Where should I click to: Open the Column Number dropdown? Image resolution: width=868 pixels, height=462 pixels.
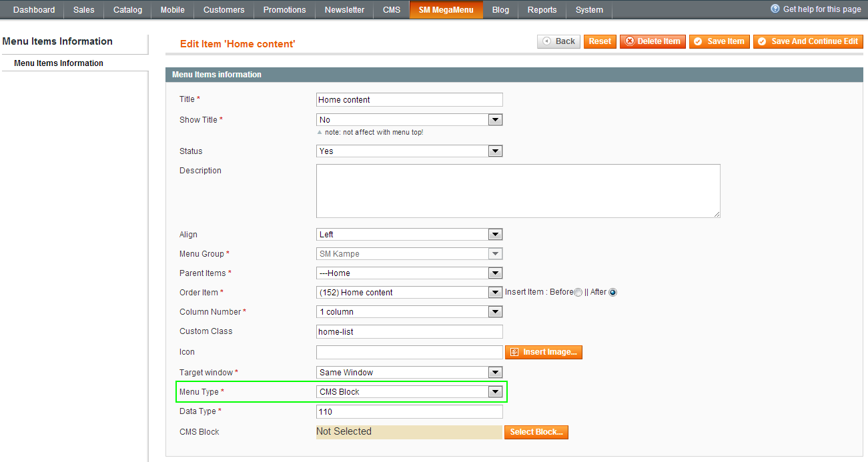coord(410,312)
